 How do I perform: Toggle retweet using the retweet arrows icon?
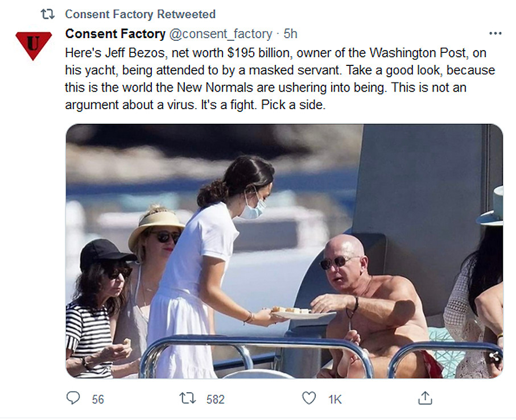pyautogui.click(x=187, y=398)
